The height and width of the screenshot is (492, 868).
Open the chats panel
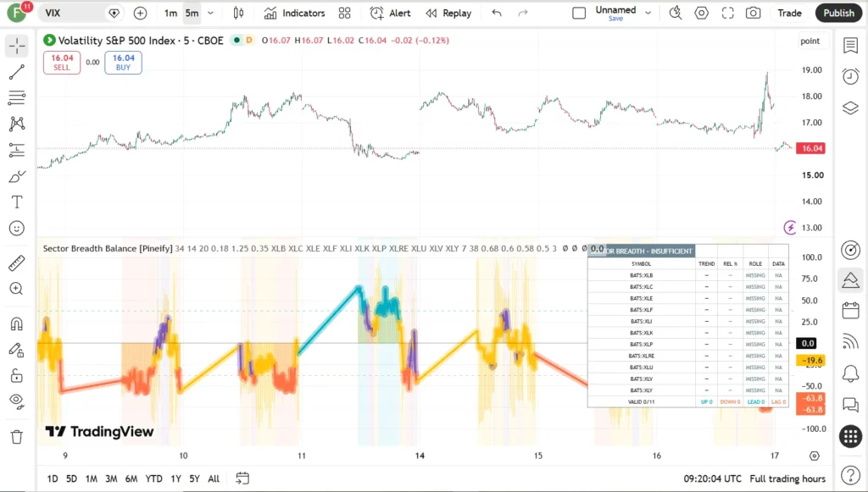(x=851, y=406)
